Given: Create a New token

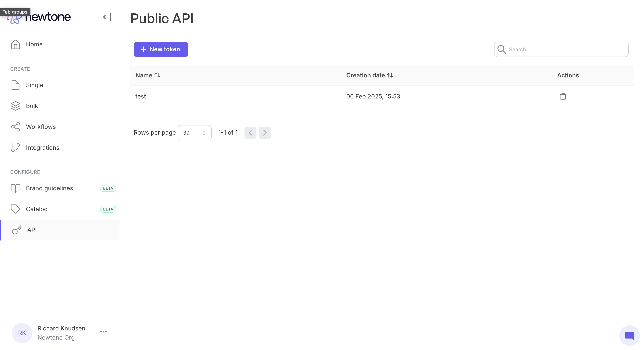Looking at the screenshot, I should point(161,49).
